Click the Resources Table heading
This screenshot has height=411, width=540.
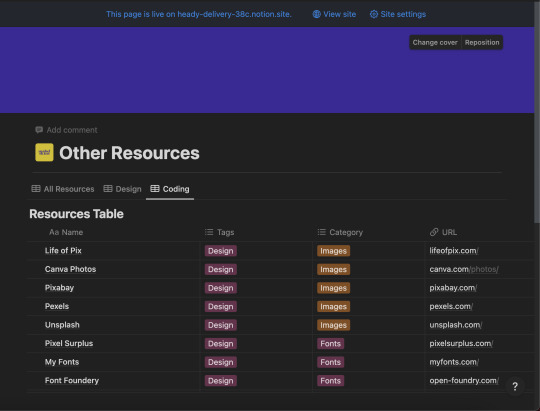(x=76, y=214)
